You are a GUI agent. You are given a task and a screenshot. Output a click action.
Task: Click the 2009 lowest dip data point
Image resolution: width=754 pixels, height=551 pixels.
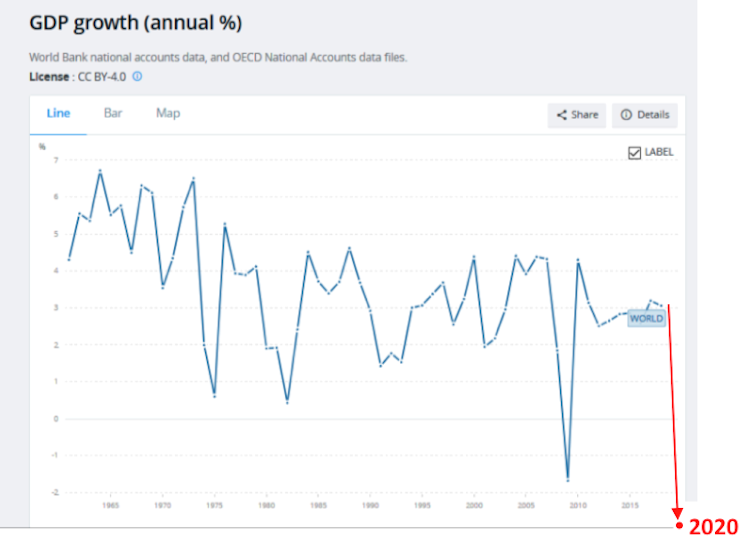tap(567, 479)
